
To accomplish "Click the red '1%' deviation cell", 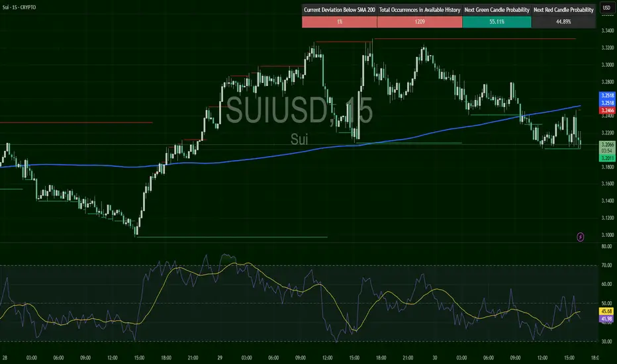I will tap(339, 22).
